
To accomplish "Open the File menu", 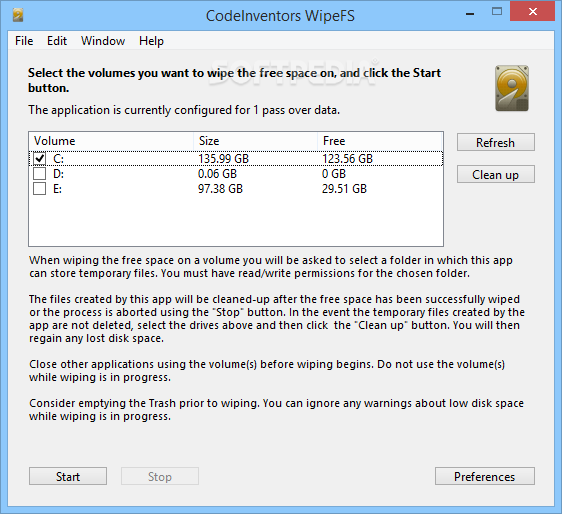I will (x=24, y=41).
